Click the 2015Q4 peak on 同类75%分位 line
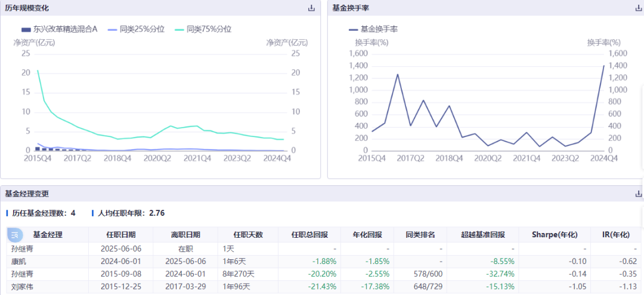 pos(38,70)
